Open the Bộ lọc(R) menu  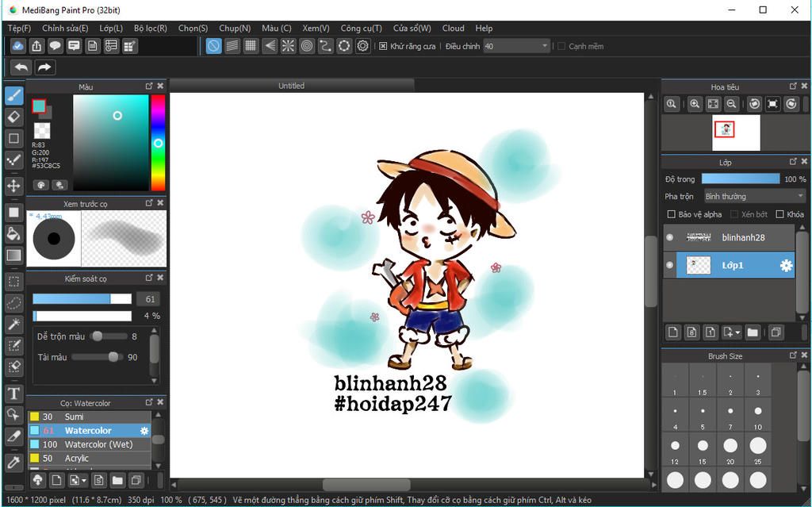pyautogui.click(x=150, y=29)
